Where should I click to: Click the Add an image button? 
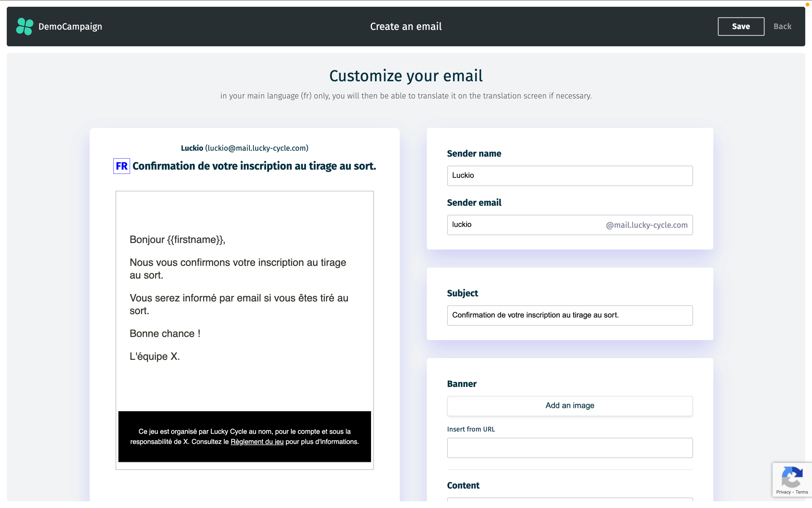coord(570,406)
